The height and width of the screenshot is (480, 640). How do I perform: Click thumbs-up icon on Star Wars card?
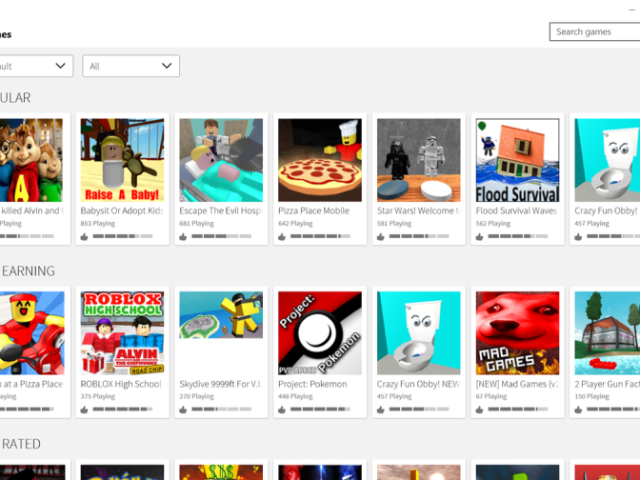click(x=381, y=236)
